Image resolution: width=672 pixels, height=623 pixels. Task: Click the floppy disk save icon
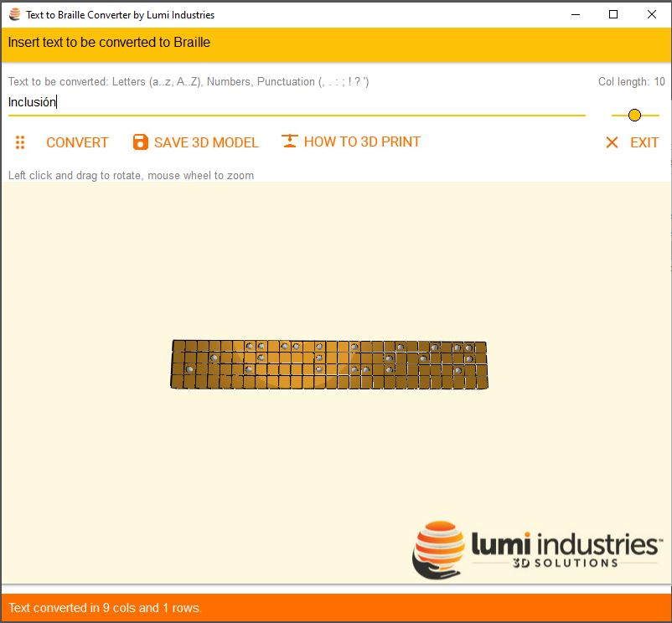141,142
